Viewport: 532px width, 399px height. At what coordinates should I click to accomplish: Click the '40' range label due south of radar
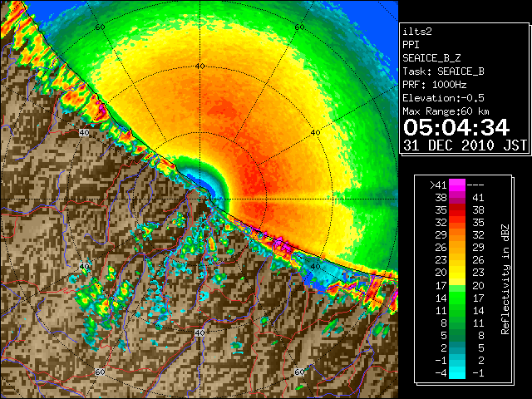pyautogui.click(x=199, y=332)
